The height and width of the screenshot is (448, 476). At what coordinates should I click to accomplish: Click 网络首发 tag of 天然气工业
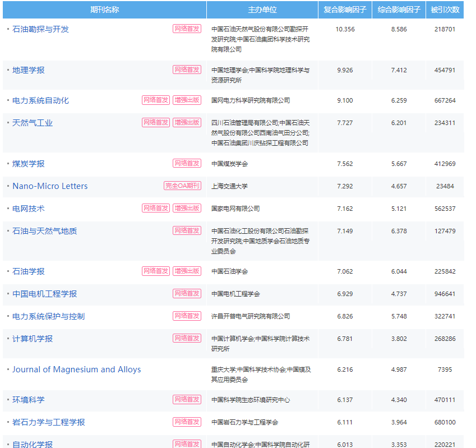tap(156, 122)
